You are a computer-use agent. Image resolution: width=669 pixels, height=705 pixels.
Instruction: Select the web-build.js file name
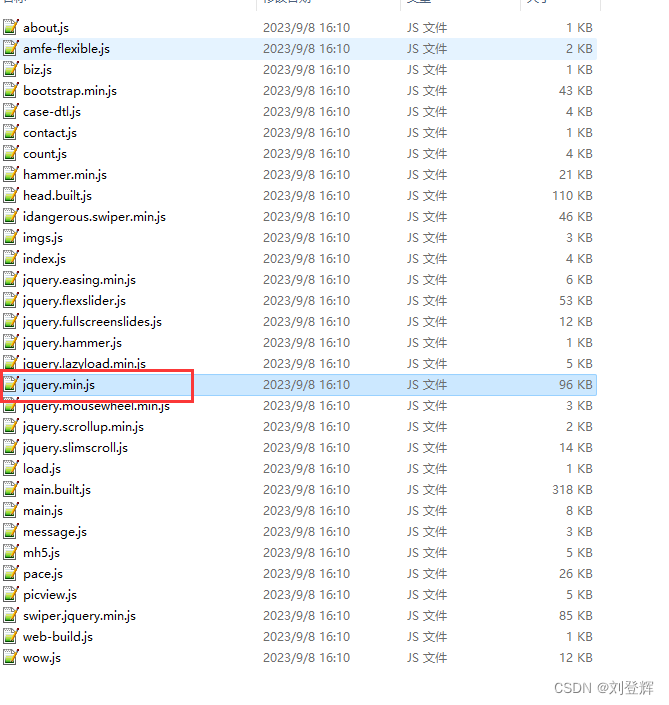click(58, 637)
